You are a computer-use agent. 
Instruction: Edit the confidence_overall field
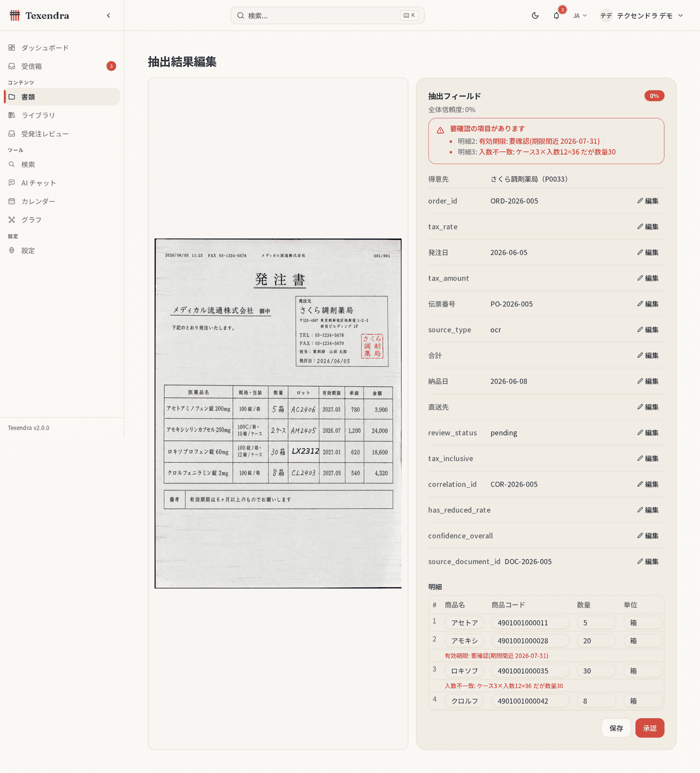coord(648,536)
